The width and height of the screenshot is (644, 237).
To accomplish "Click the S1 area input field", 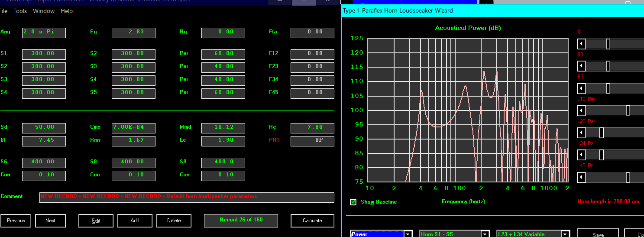I will click(x=44, y=54).
